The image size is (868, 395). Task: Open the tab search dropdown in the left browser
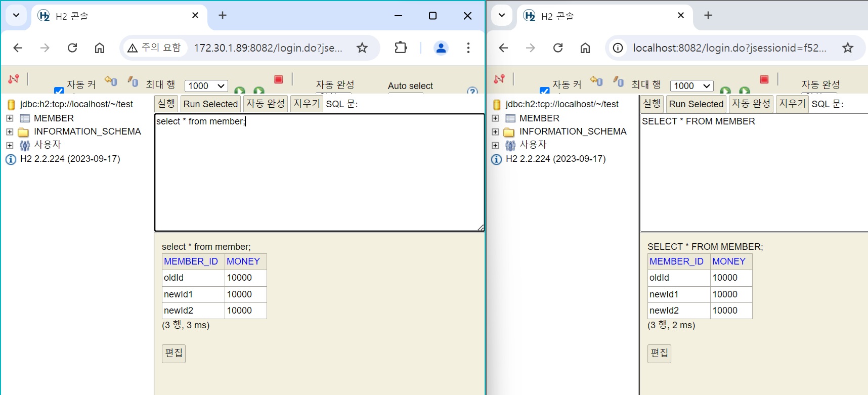pos(16,15)
